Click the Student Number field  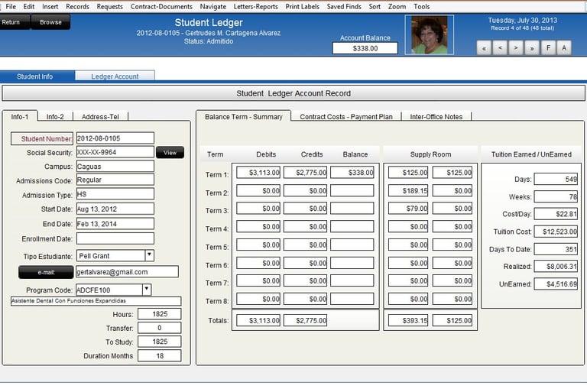pyautogui.click(x=115, y=138)
